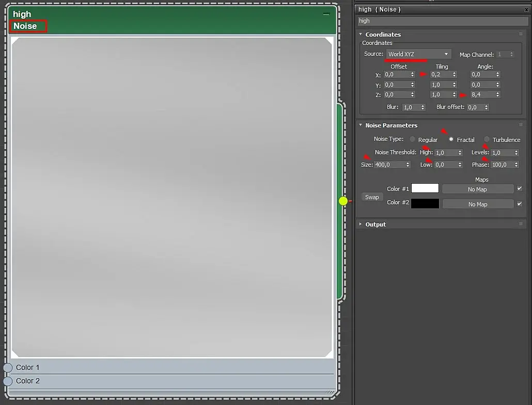Click the Size spinner arrows

408,165
